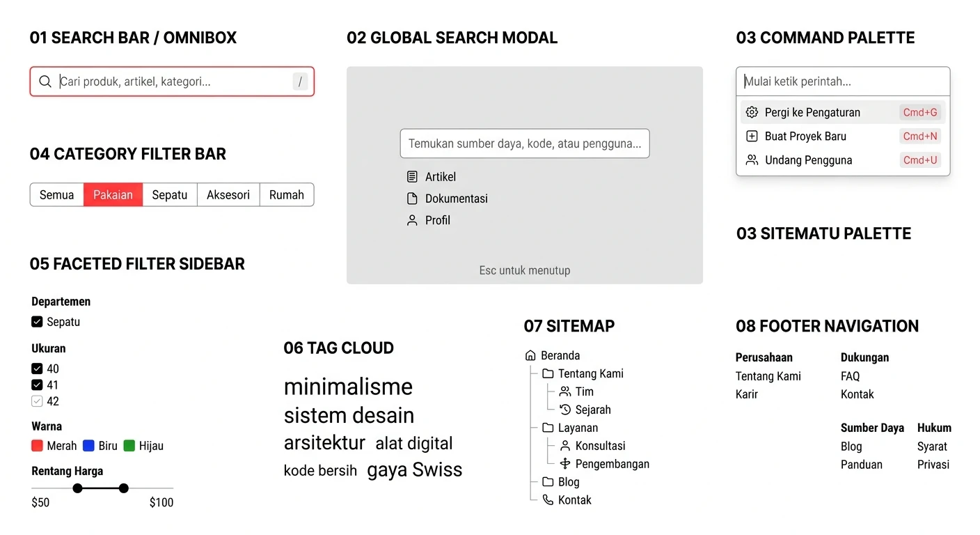Click the Tim people icon
The width and height of the screenshot is (980, 535).
565,391
